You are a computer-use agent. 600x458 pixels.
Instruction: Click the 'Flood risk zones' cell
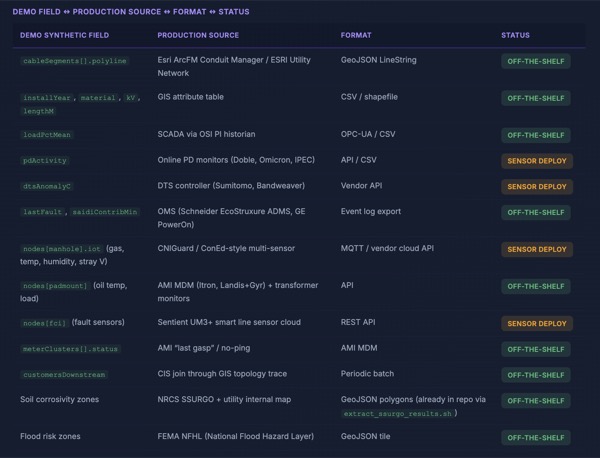50,436
